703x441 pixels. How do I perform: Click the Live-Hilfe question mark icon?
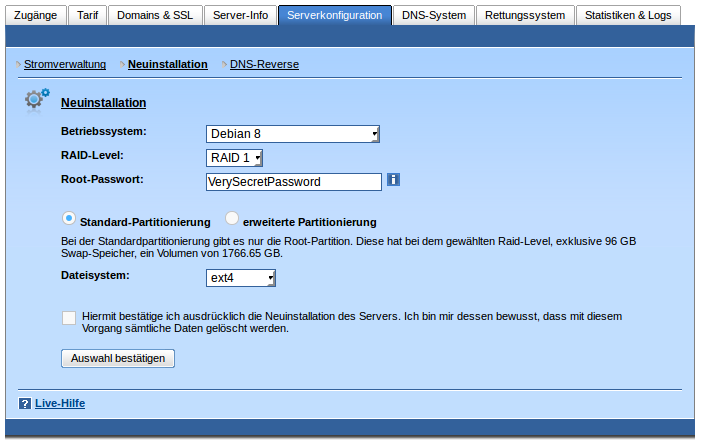pos(25,403)
